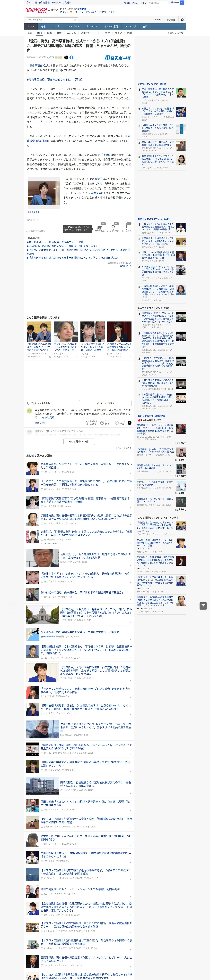Open the エキスパート tab

[x=72, y=27]
